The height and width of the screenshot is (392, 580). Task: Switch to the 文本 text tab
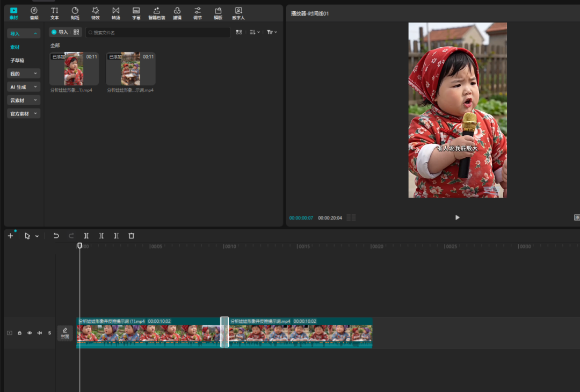[x=54, y=13]
